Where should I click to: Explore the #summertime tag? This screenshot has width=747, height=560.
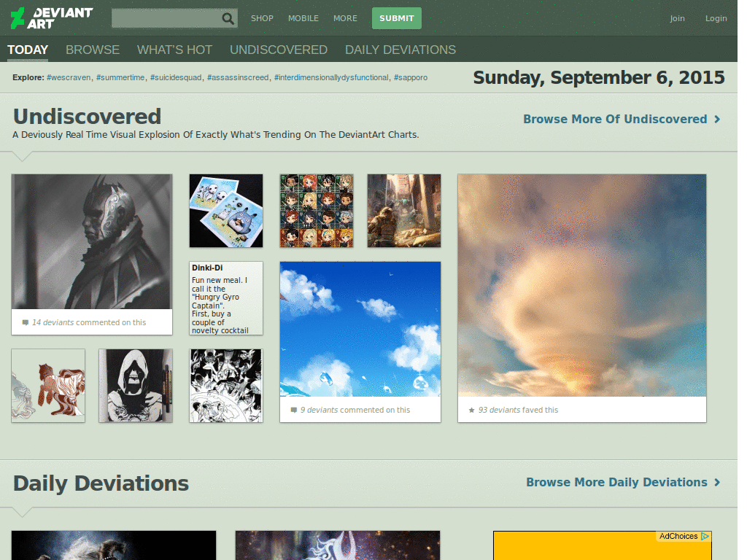point(120,77)
